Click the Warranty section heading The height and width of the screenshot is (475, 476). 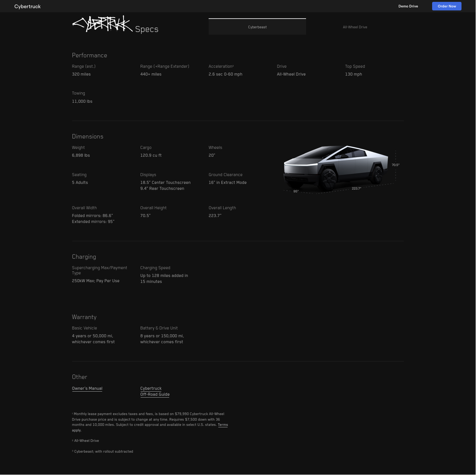pyautogui.click(x=84, y=317)
